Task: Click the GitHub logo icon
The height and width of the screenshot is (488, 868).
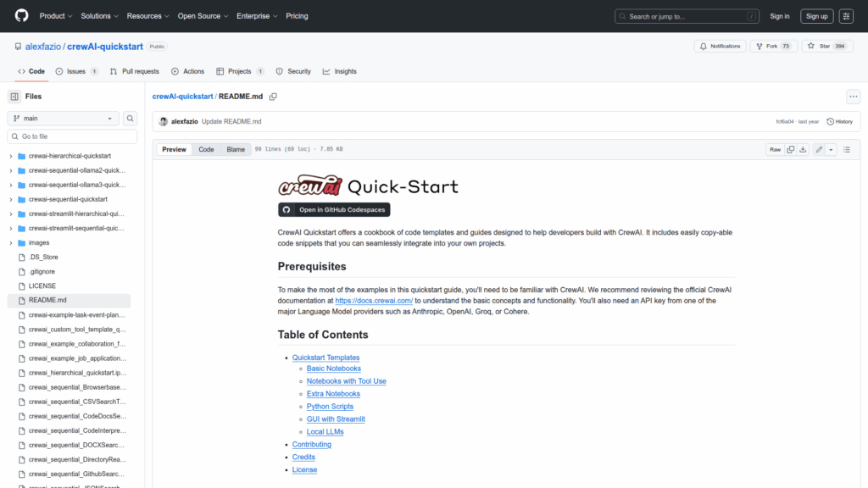Action: [x=21, y=16]
